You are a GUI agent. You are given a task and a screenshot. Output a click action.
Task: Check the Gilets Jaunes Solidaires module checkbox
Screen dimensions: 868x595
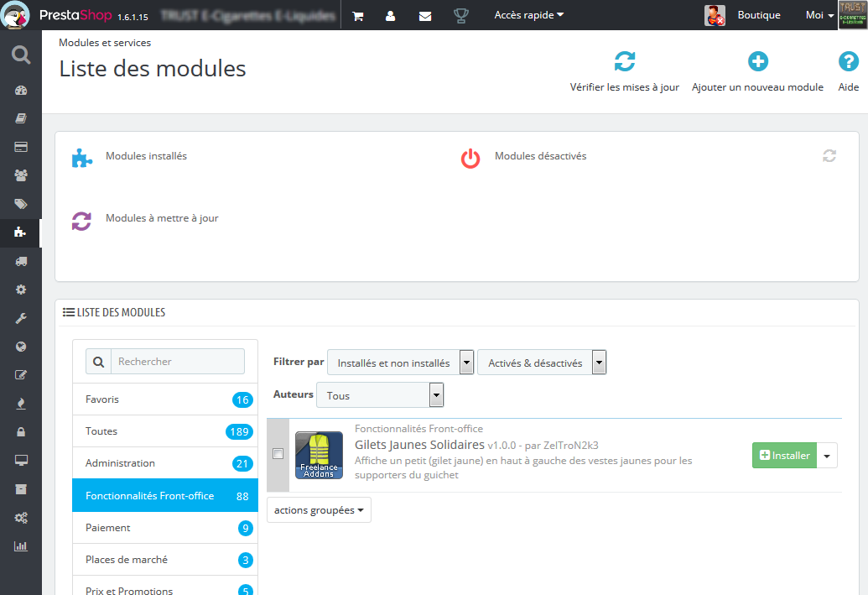[x=278, y=454]
